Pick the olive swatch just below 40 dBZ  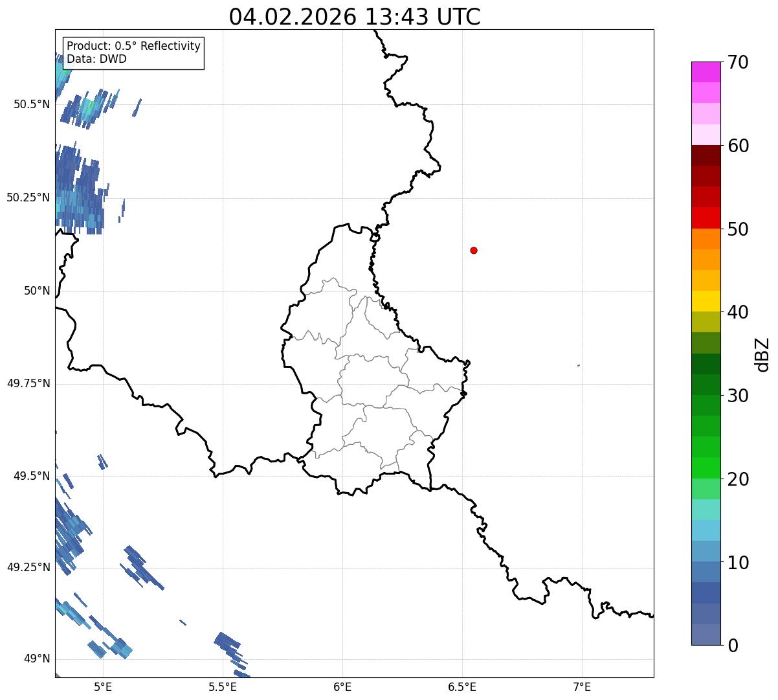[706, 322]
